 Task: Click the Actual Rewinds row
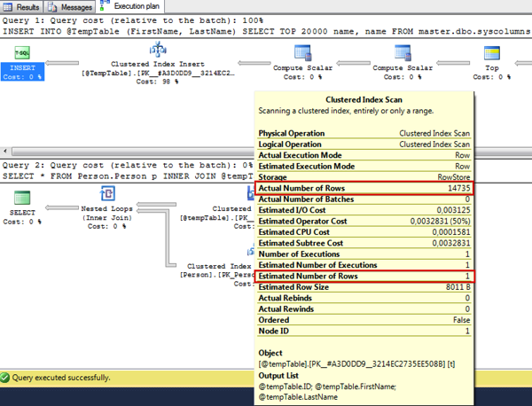pos(364,309)
